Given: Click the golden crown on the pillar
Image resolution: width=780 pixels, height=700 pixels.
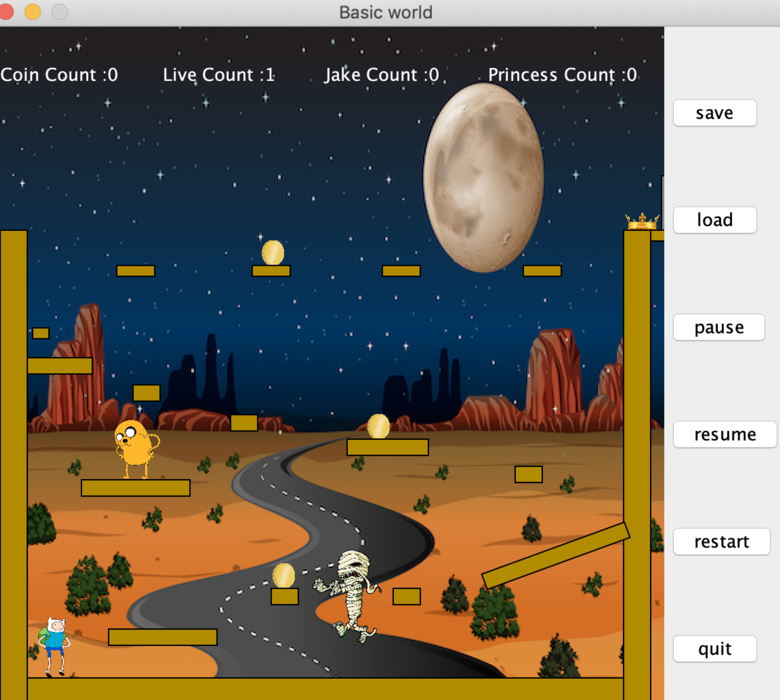Looking at the screenshot, I should tap(642, 221).
